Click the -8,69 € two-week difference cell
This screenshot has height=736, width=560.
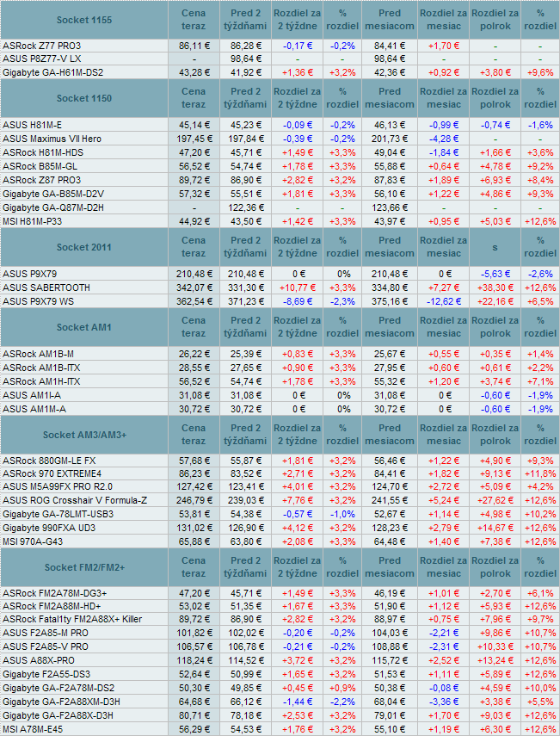click(x=298, y=301)
